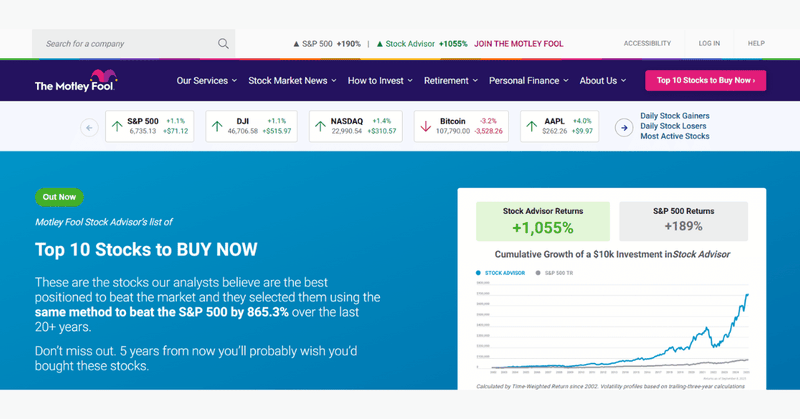This screenshot has width=800, height=419.
Task: Open the Bitcoin ticker card
Action: click(461, 126)
